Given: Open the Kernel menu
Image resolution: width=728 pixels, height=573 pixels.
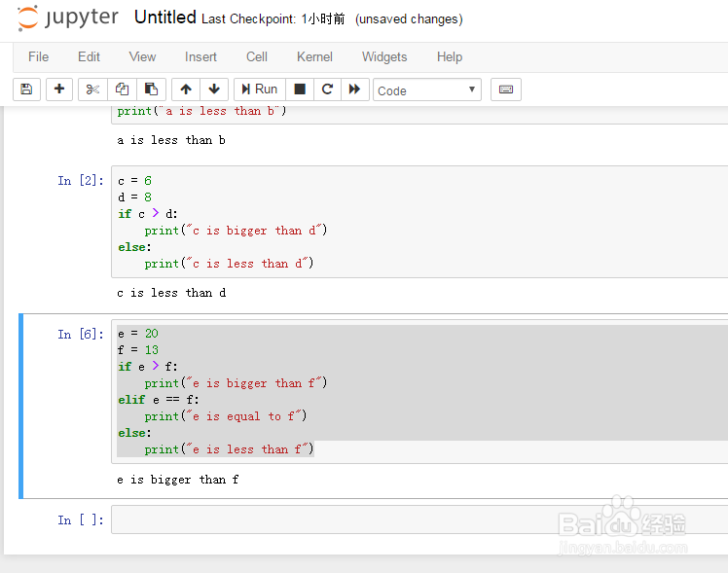Looking at the screenshot, I should 314,56.
